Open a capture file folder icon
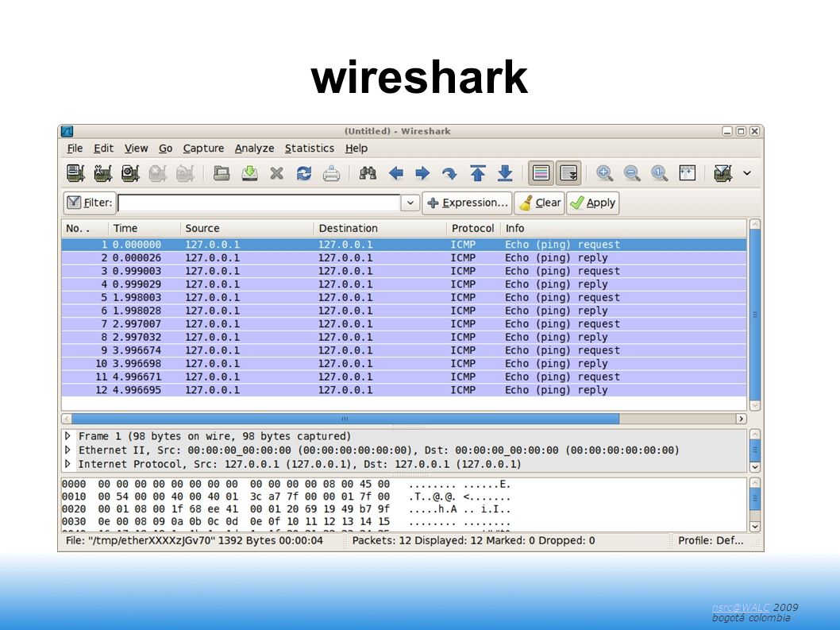Screen dimensions: 840x630 222,173
